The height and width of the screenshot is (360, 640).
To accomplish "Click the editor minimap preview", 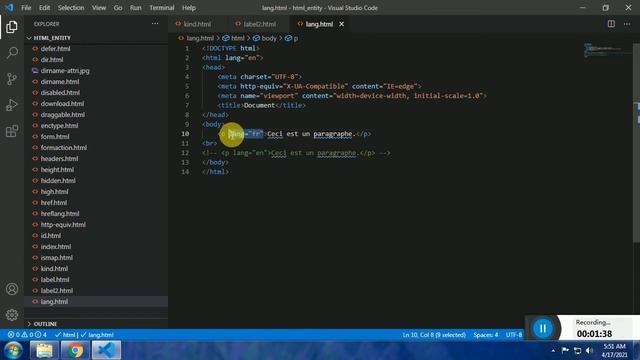I will click(608, 50).
